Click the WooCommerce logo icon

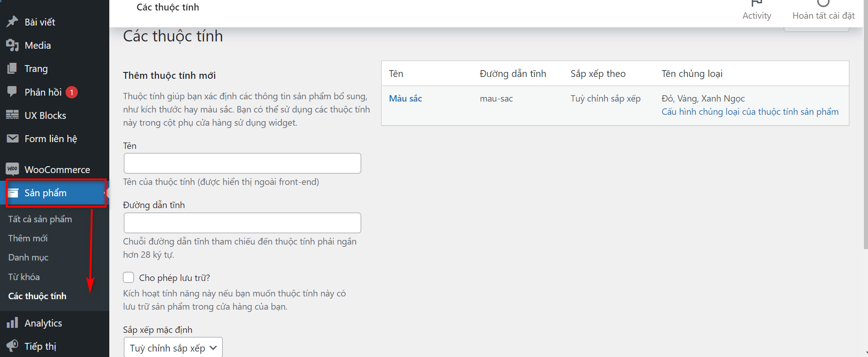coord(12,169)
